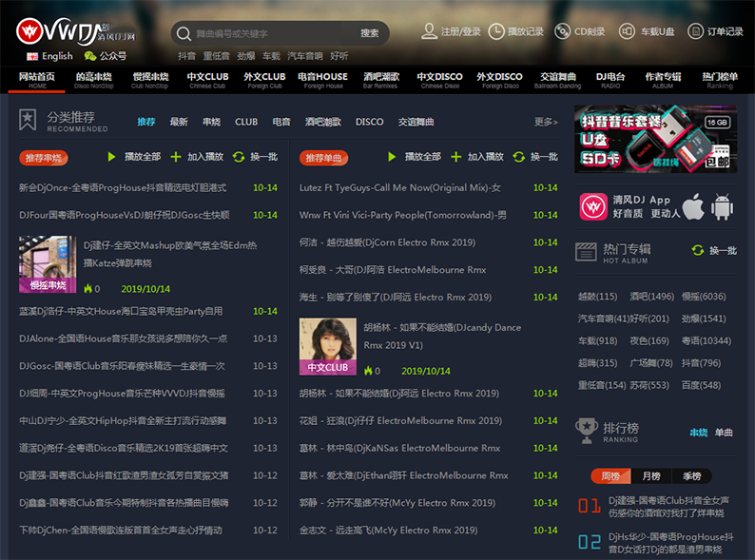
Task: Open 慢摇串烧 album thumbnail
Action: 48,264
